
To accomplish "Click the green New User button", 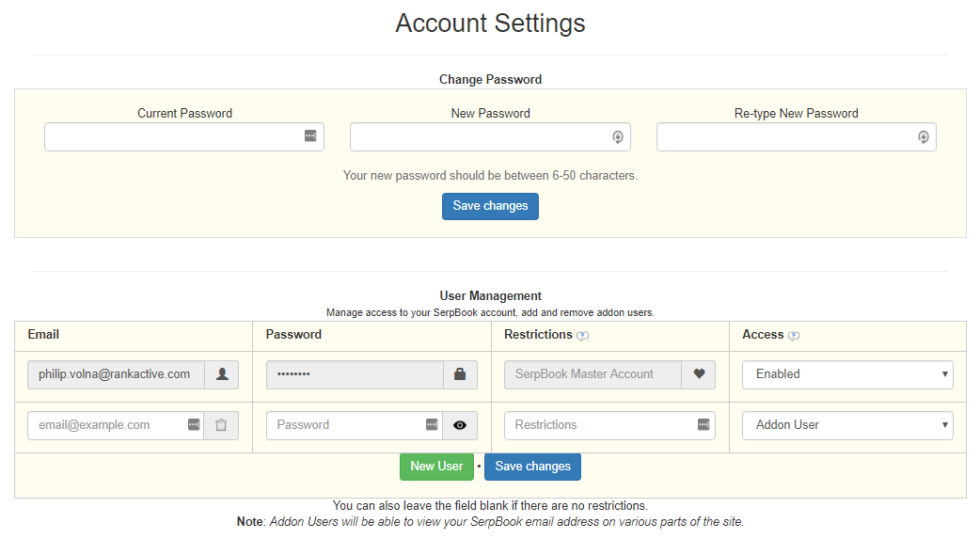I will [x=436, y=467].
